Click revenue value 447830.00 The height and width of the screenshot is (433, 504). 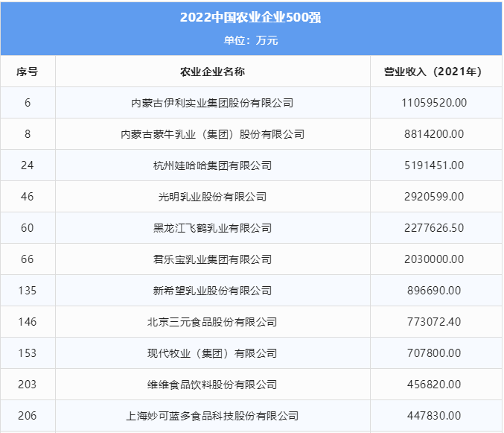click(x=434, y=416)
